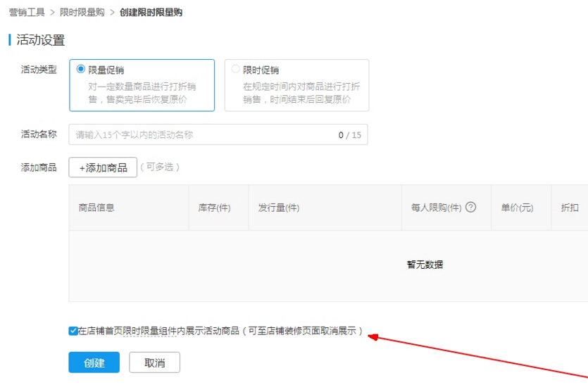This screenshot has width=588, height=385.
Task: Go to 营销工具 in the breadcrumb
Action: coord(27,12)
